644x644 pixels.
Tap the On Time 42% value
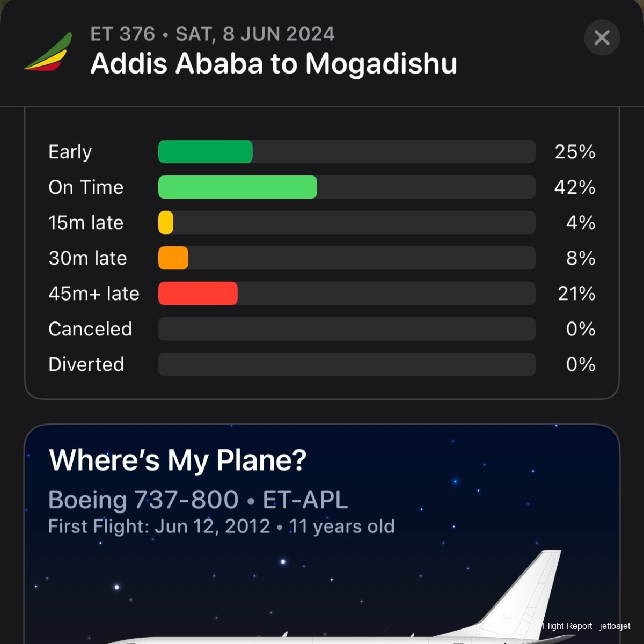point(575,187)
